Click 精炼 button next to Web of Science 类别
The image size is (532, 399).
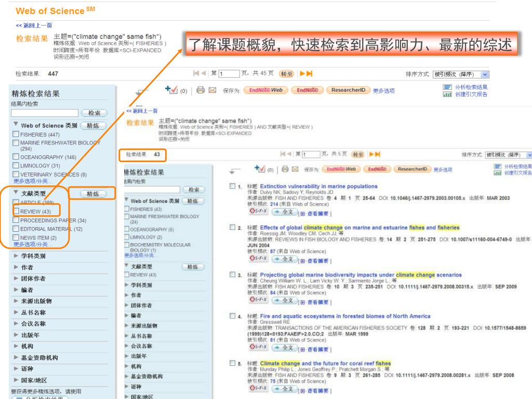point(93,126)
